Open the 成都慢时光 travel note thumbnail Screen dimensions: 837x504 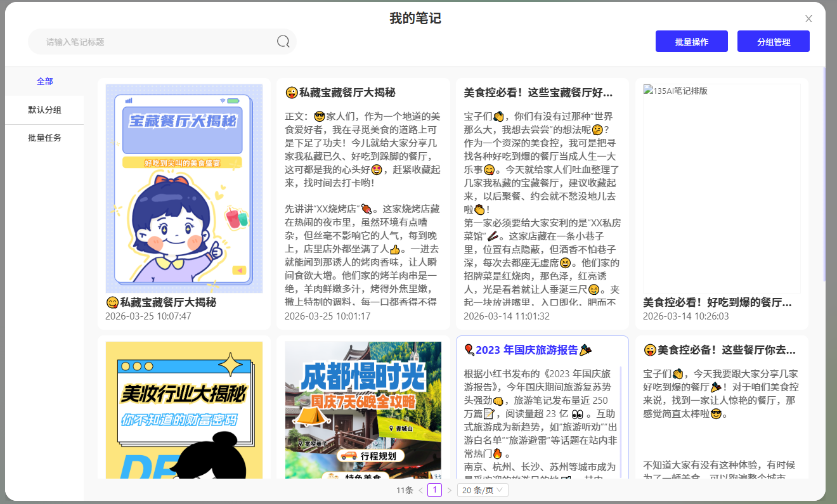363,410
